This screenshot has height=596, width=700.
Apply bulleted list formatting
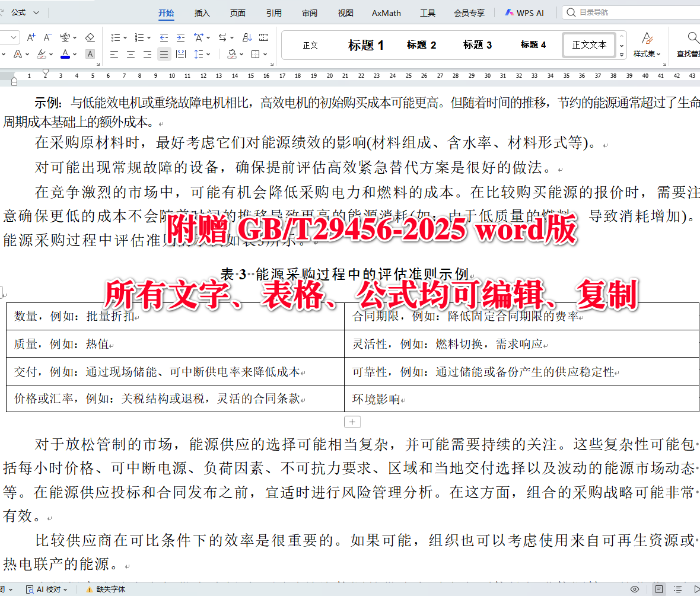tap(116, 37)
